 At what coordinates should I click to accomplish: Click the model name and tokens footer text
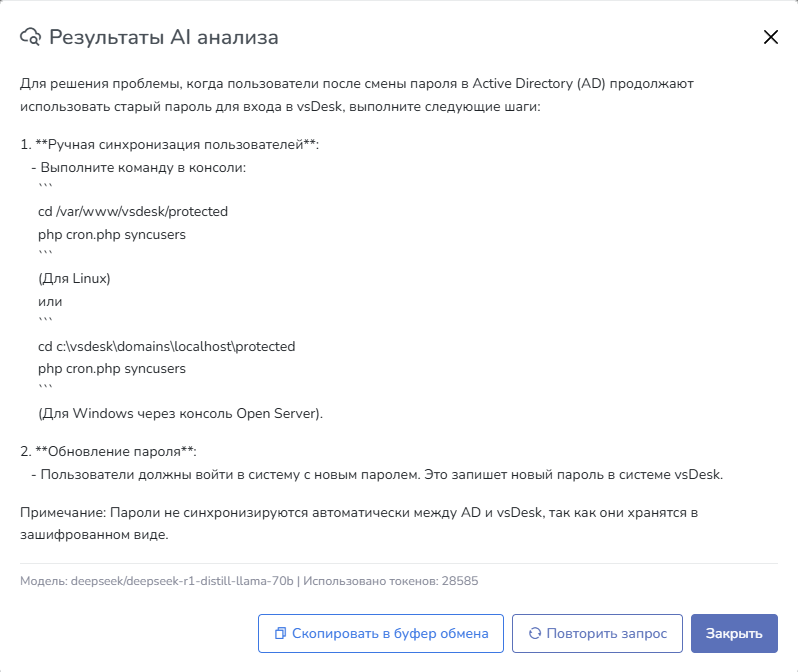(x=250, y=580)
